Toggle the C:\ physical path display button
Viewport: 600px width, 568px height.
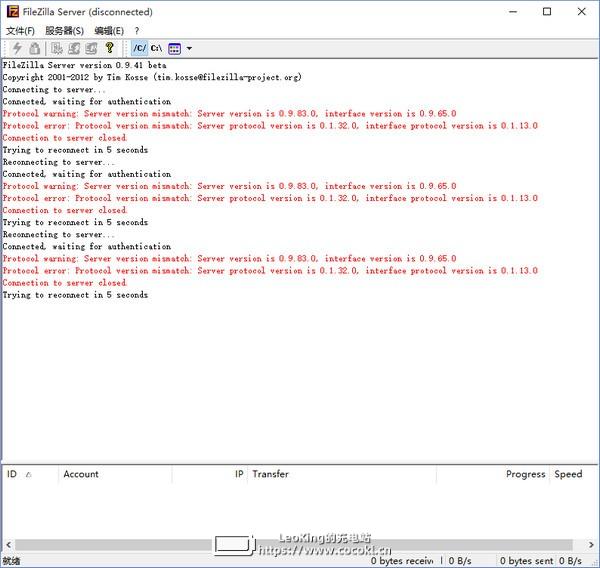point(156,48)
